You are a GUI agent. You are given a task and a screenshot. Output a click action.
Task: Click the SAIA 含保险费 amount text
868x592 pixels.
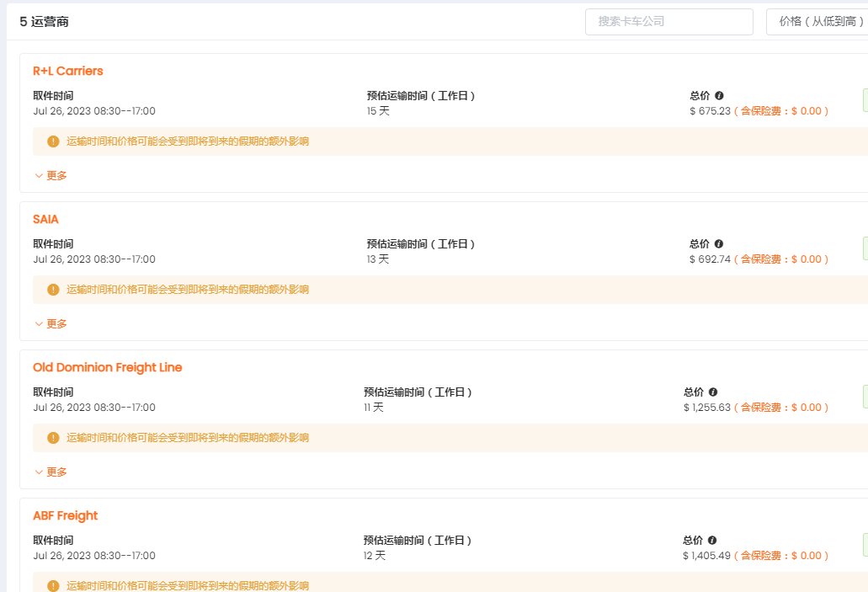click(x=781, y=259)
